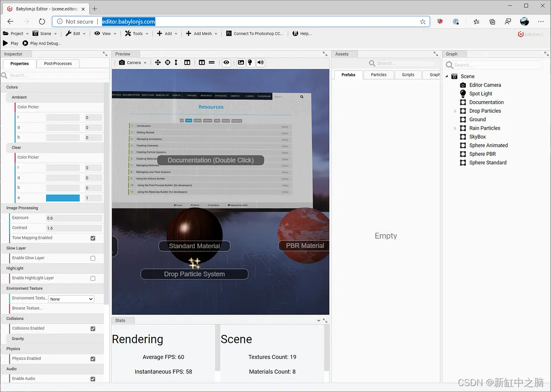Image resolution: width=551 pixels, height=392 pixels.
Task: Uncheck Collisions Enabled
Action: (93, 329)
